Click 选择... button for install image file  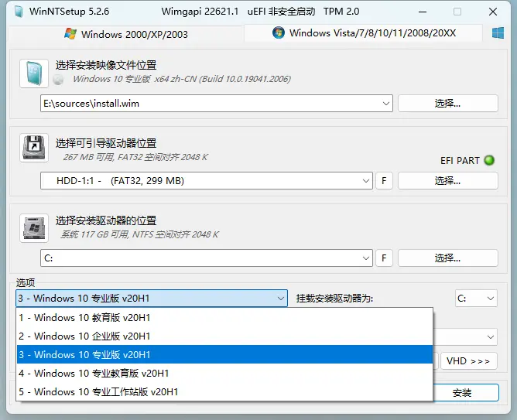(x=448, y=104)
